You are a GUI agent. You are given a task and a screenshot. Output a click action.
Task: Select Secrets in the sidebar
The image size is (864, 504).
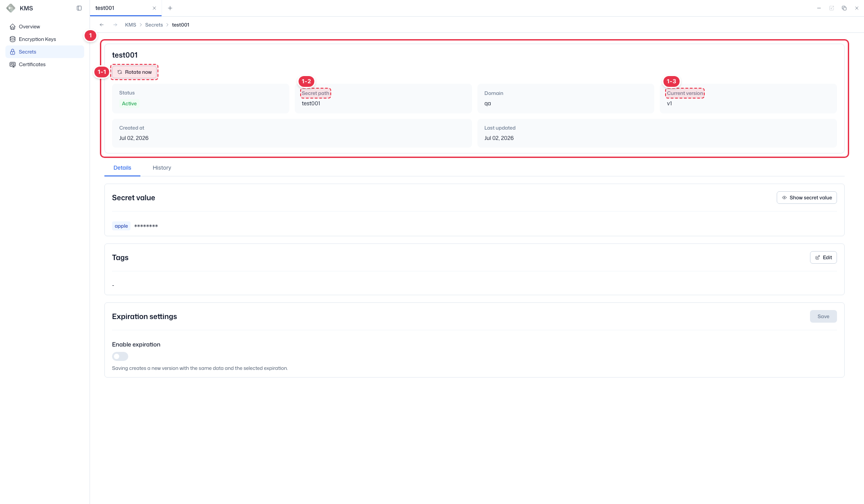point(45,52)
